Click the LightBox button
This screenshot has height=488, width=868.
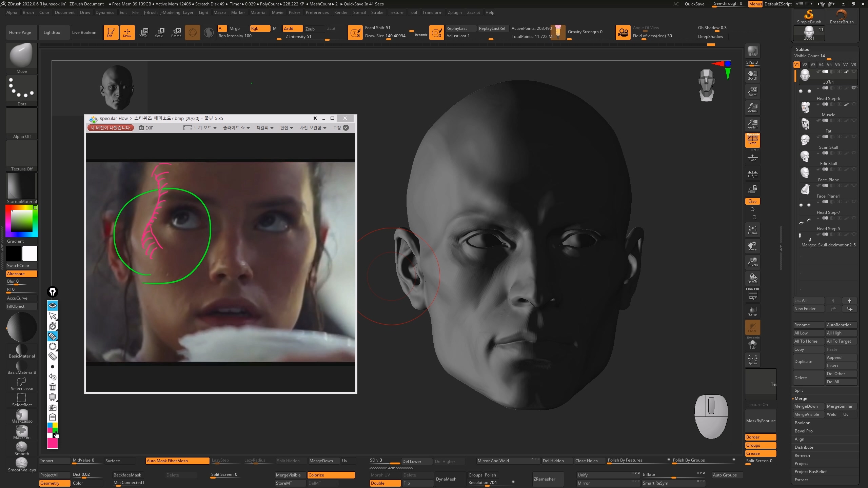(52, 33)
